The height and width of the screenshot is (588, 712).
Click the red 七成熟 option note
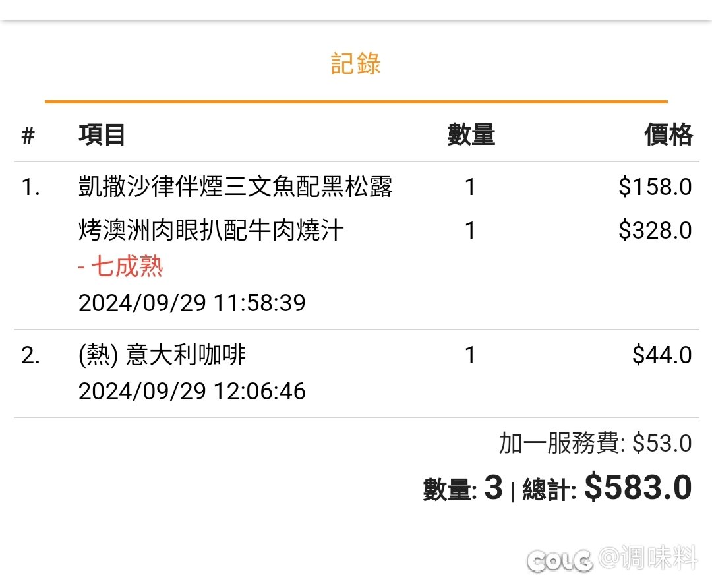point(121,266)
